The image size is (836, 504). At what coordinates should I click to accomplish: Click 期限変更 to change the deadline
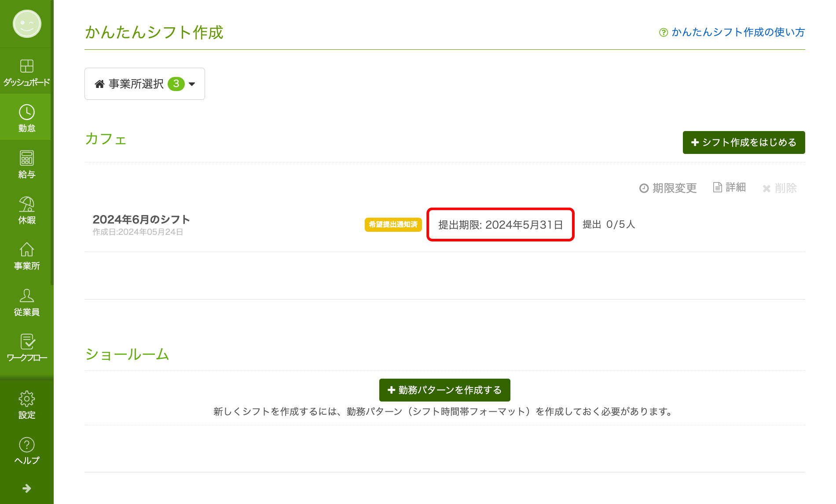pos(668,188)
